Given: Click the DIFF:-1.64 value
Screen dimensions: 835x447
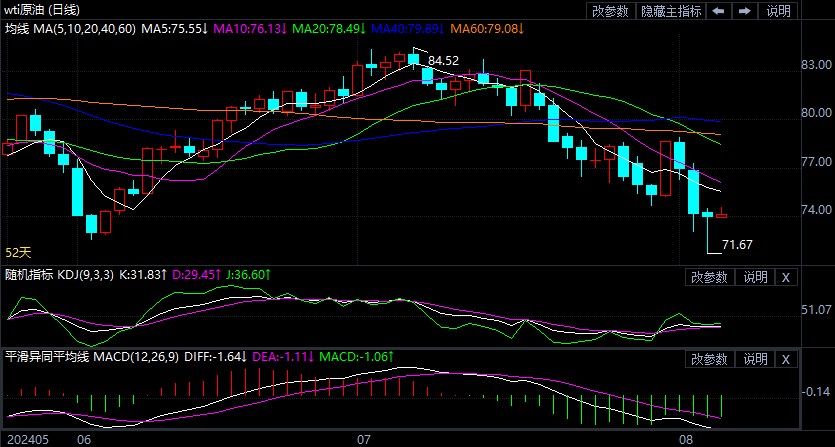Looking at the screenshot, I should [215, 357].
